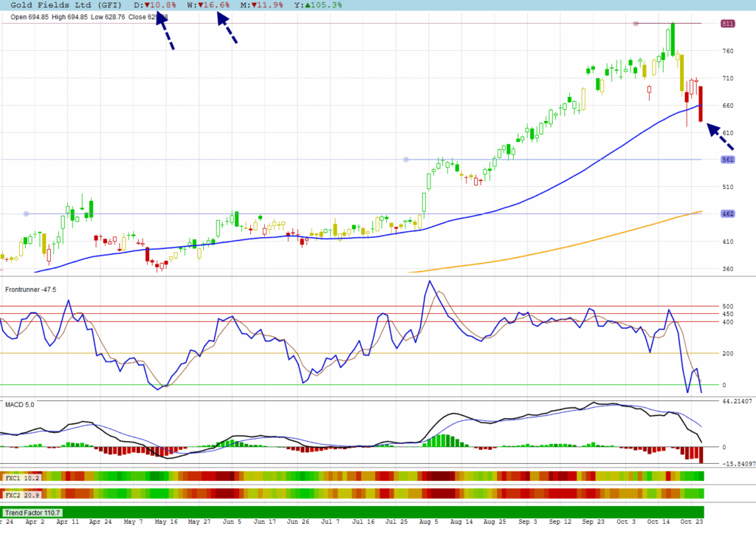Click the blue 561 price tag

[x=728, y=160]
